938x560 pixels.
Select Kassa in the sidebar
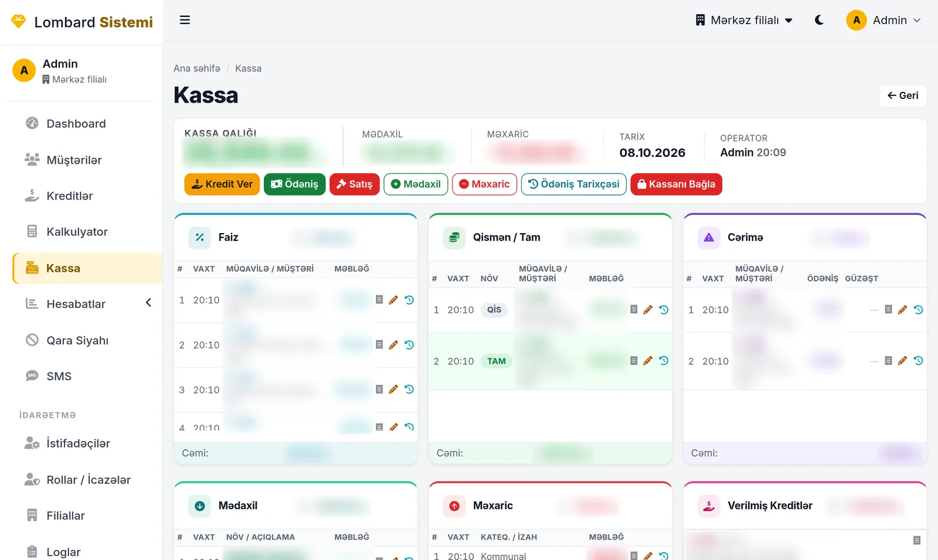[87, 268]
